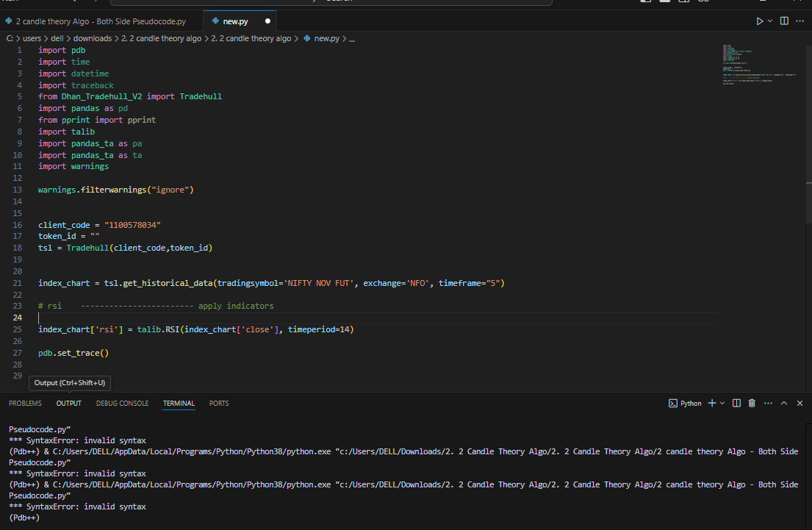The width and height of the screenshot is (812, 530).
Task: Split the terminal panel
Action: pos(736,403)
